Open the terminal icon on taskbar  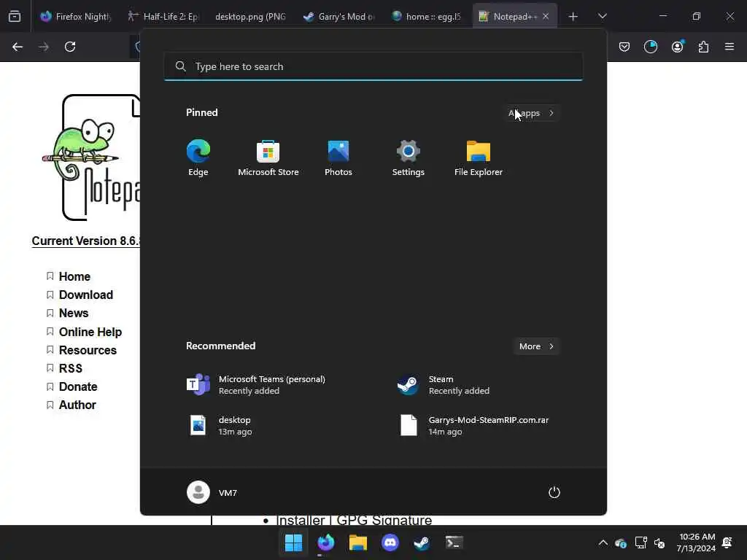pyautogui.click(x=454, y=542)
